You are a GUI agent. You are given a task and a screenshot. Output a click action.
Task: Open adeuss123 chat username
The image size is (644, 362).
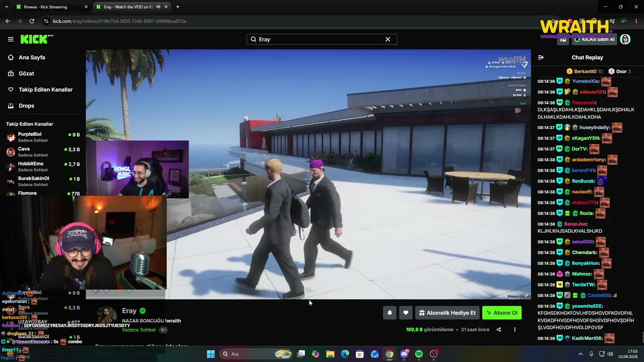point(592,92)
